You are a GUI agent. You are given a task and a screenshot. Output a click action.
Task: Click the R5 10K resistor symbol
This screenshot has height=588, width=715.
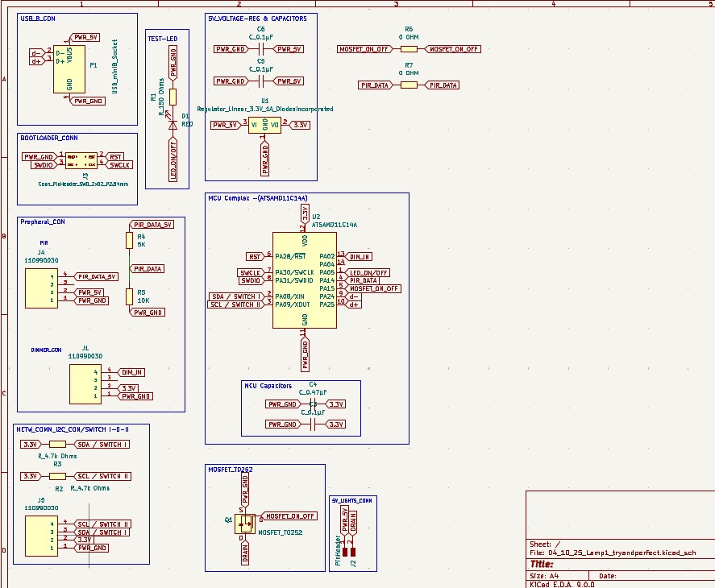click(130, 296)
